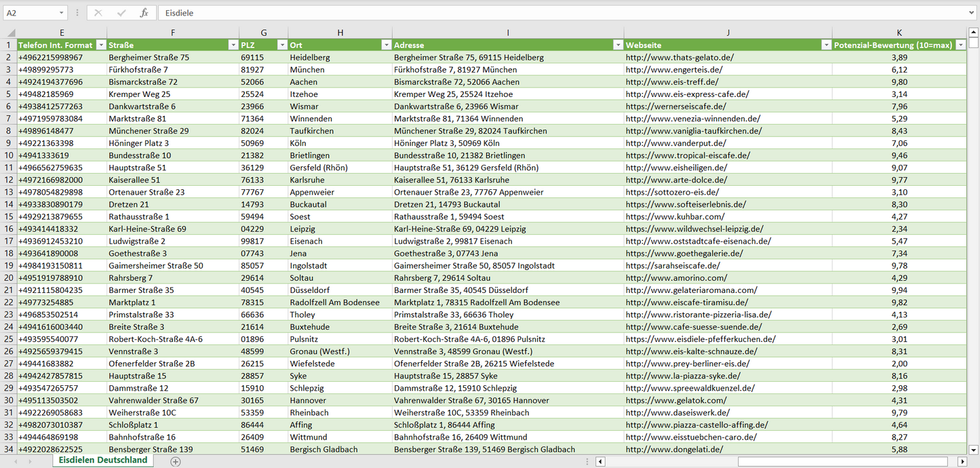The height and width of the screenshot is (468, 980).
Task: Open the Potenzial-Bewertung filter dropdown
Action: [x=960, y=45]
